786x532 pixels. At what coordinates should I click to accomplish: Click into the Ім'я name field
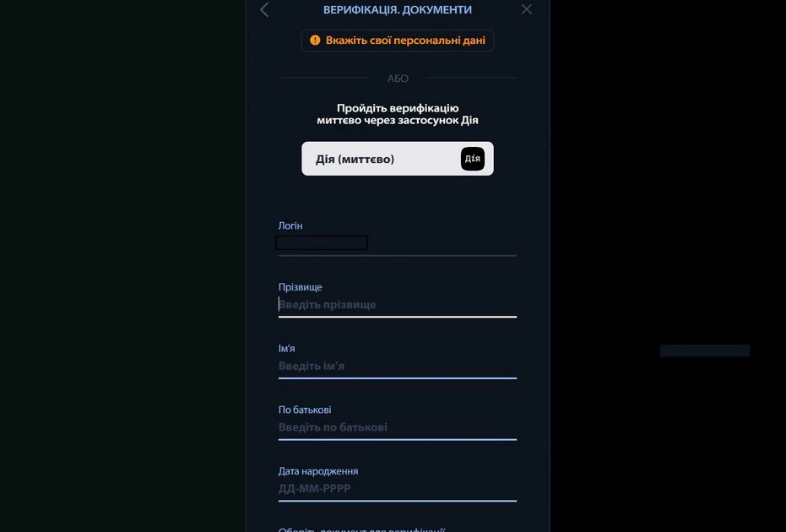[397, 366]
